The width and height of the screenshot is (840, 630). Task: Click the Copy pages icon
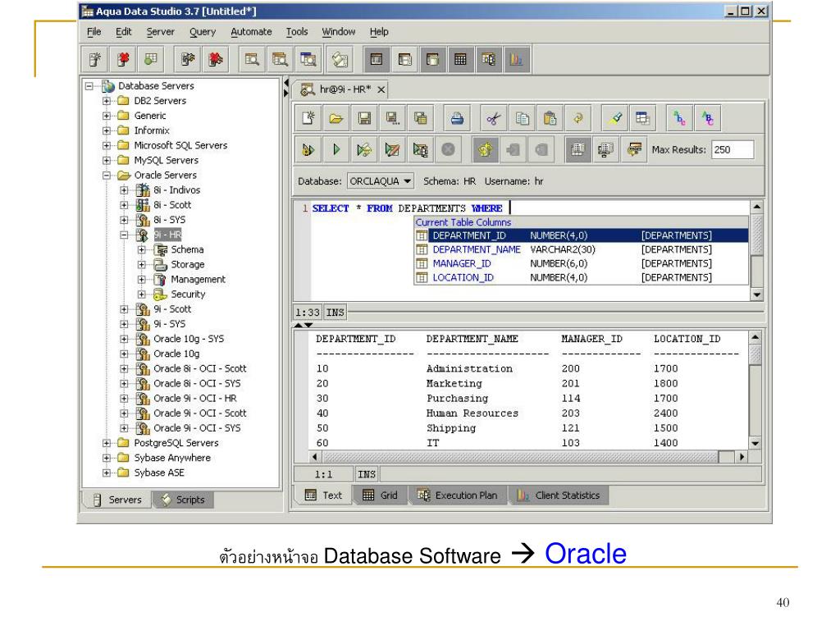pyautogui.click(x=522, y=118)
